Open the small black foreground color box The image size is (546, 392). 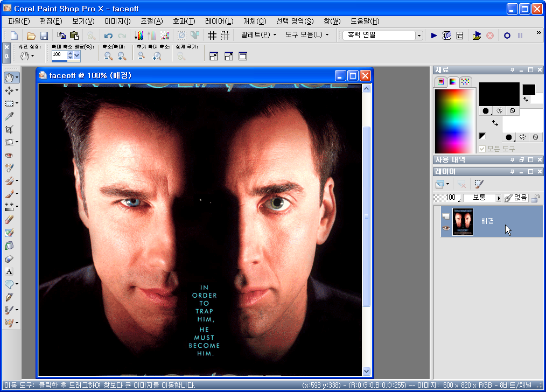[x=529, y=89]
